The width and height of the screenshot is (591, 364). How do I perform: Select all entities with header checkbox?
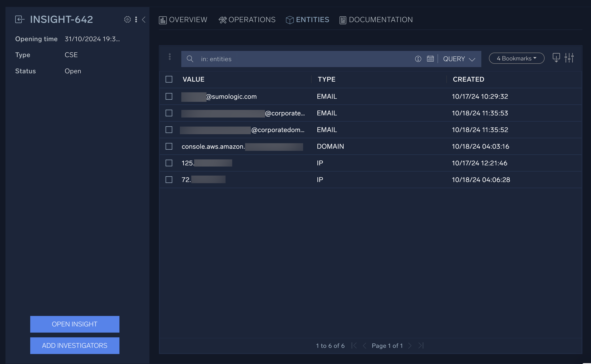(x=168, y=79)
